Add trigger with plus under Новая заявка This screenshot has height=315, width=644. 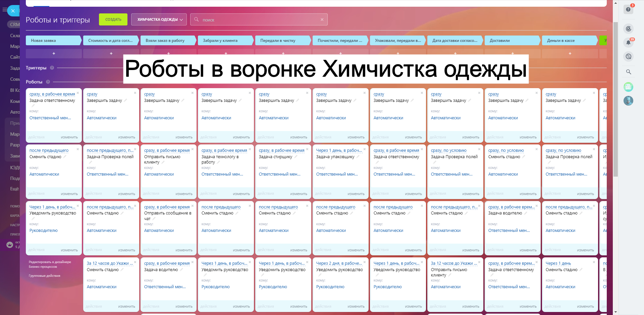coord(54,54)
